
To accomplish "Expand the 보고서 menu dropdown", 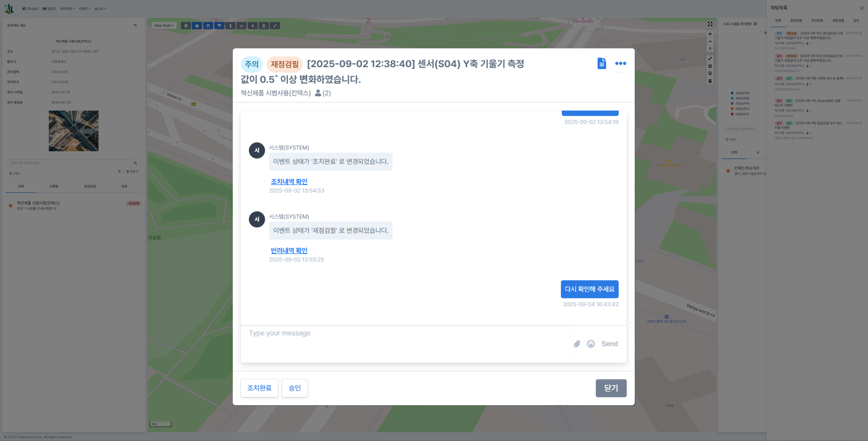I will [100, 9].
